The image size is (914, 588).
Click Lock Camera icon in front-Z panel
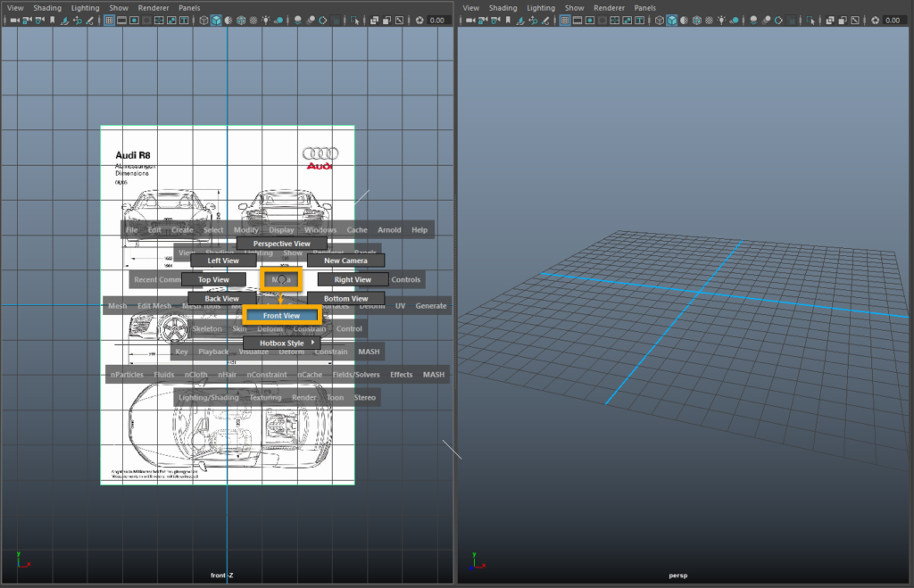(x=27, y=21)
